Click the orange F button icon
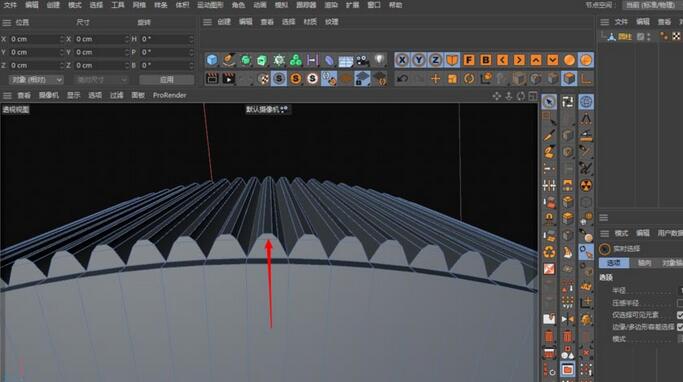Viewport: 683px width, 382px height. [x=469, y=60]
